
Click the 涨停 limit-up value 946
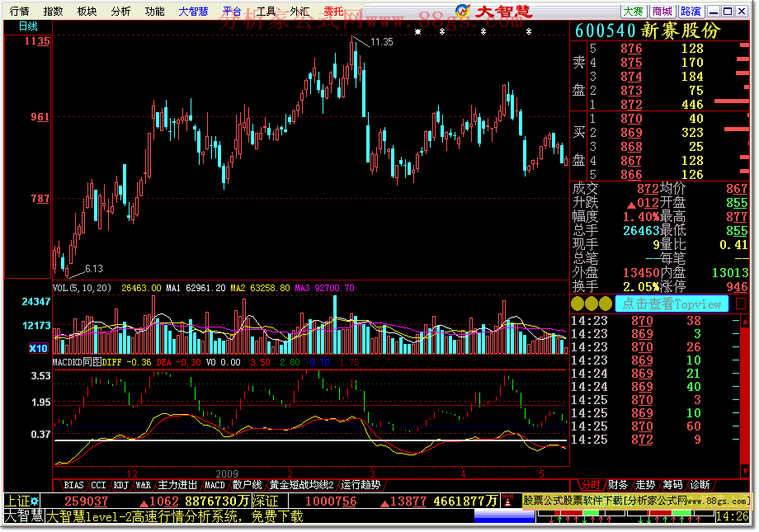click(x=737, y=287)
